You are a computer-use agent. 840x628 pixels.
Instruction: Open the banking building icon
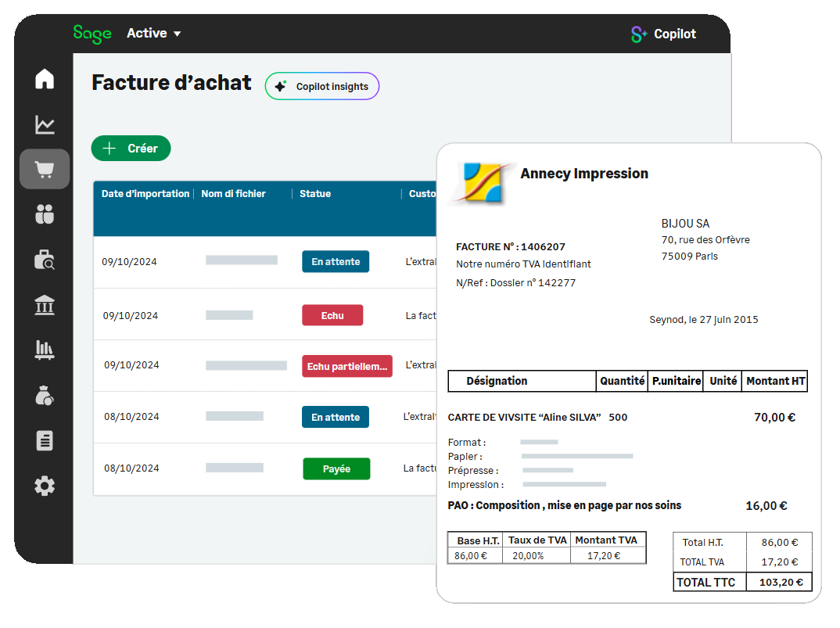coord(45,305)
